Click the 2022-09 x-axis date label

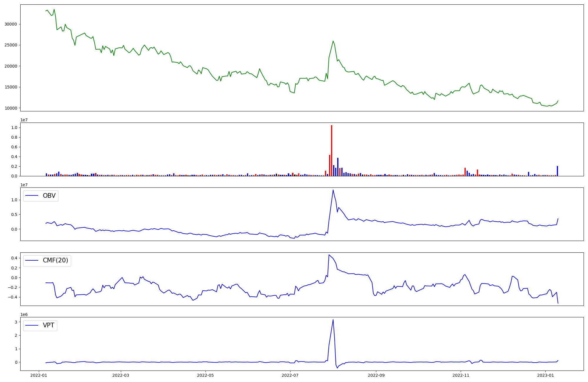pyautogui.click(x=376, y=375)
